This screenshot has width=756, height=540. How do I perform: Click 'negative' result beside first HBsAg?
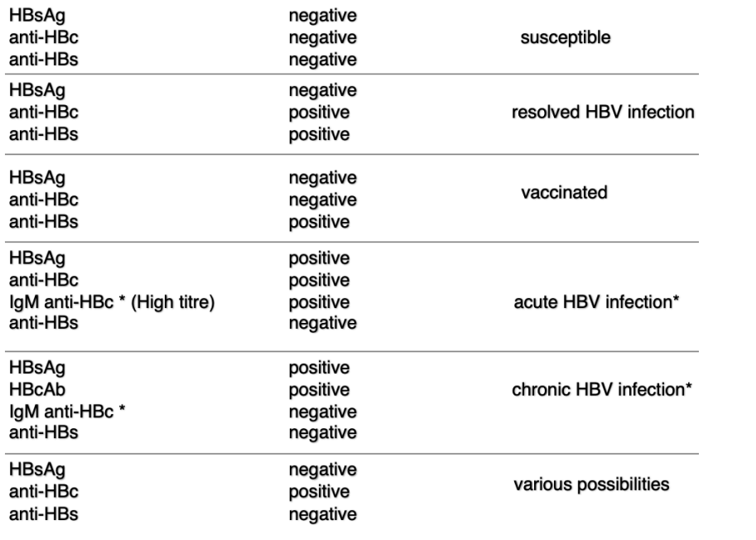[323, 16]
